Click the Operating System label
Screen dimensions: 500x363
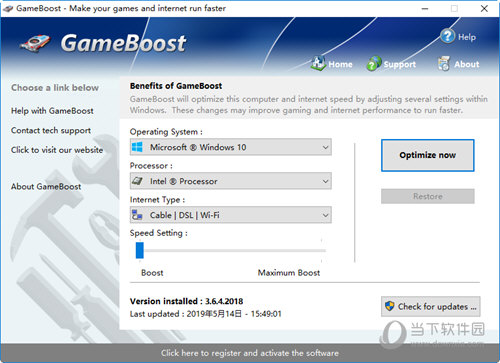click(166, 132)
